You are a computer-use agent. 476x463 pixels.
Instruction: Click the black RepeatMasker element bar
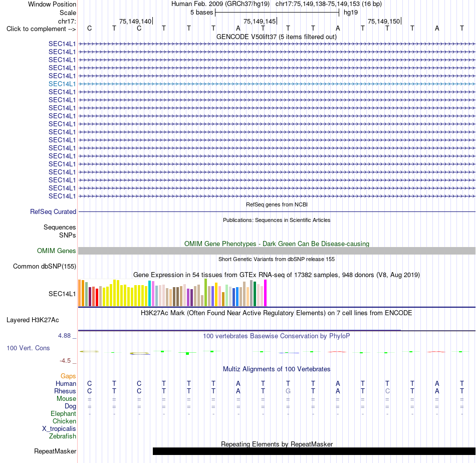[x=314, y=451]
